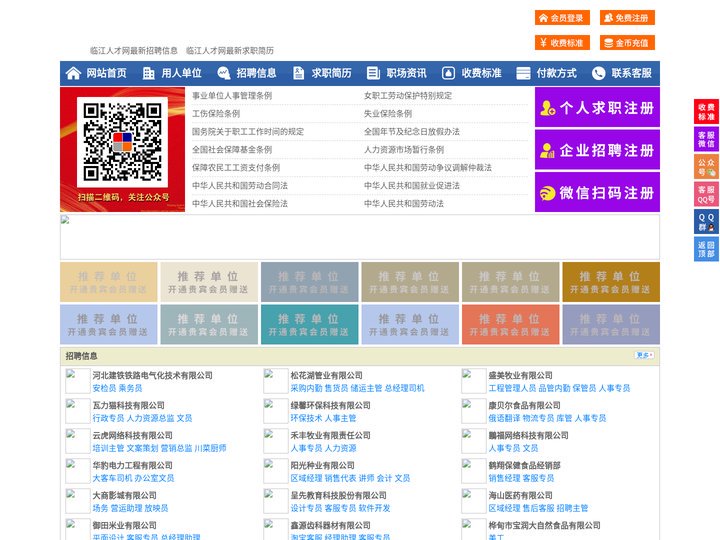The width and height of the screenshot is (720, 540).
Task: Click the logo beside 阳光种业有限公司
Action: pyautogui.click(x=276, y=471)
